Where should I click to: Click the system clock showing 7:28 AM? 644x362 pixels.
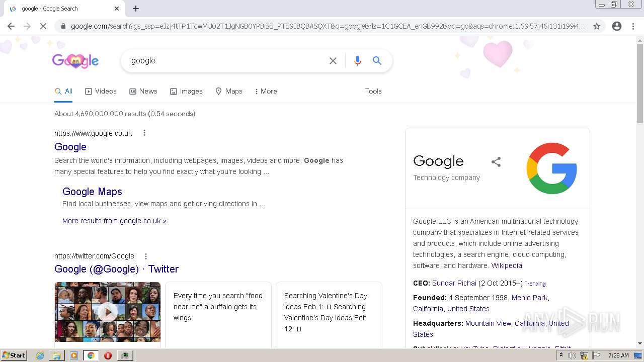(x=618, y=355)
